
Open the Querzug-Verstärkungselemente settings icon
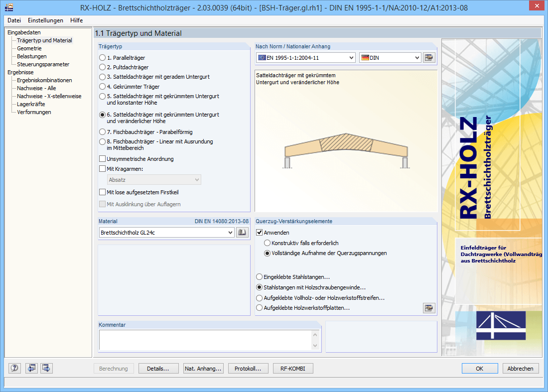428,308
